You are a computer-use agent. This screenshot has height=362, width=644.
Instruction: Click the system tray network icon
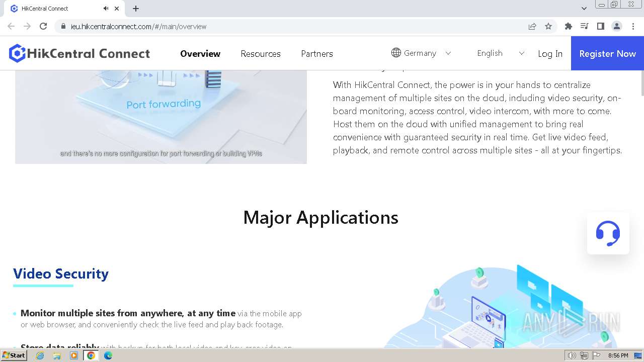coord(584,355)
